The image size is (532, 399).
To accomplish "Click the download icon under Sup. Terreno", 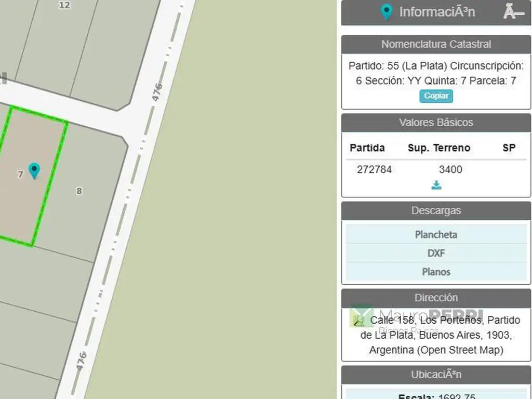I will pos(436,185).
